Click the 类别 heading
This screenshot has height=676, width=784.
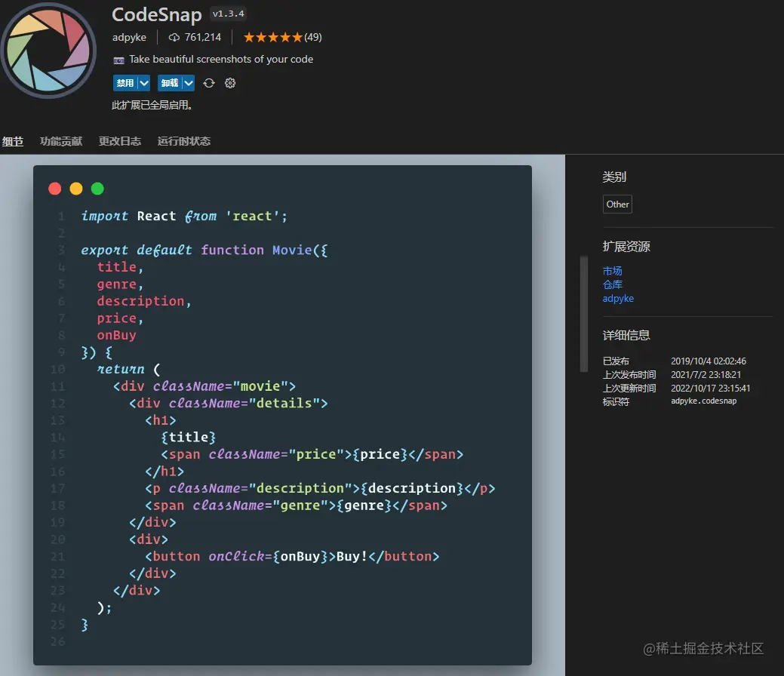(614, 177)
